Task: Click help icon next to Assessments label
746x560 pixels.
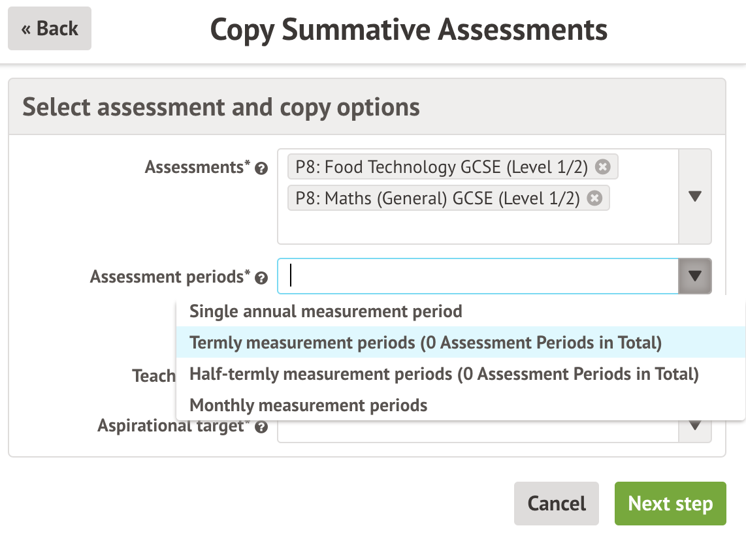Action: 261,168
